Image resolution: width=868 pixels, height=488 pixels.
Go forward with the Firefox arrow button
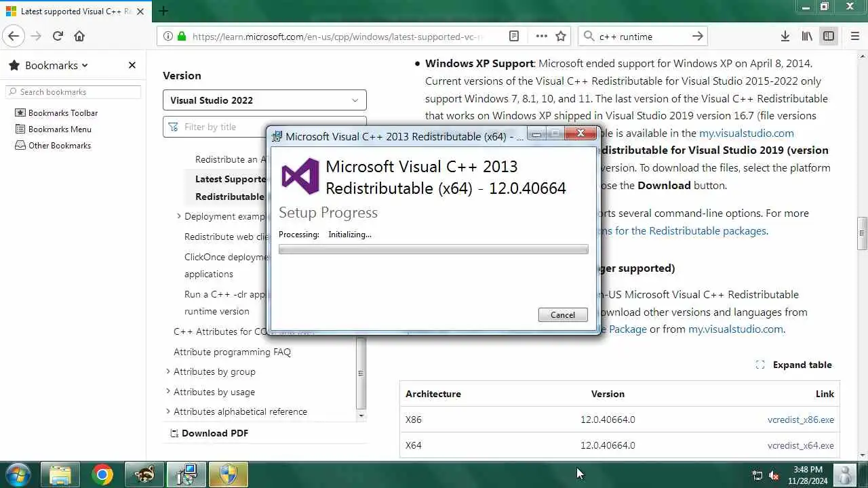point(36,36)
